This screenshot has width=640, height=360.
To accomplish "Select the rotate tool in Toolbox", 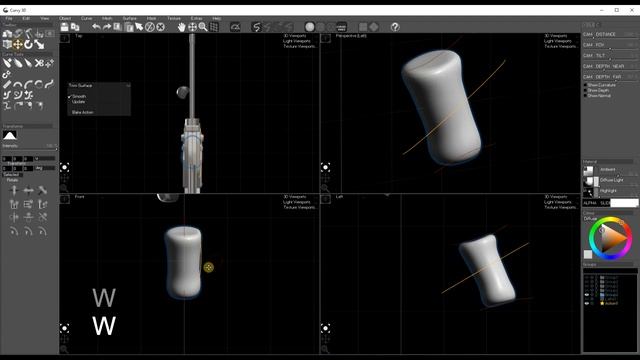I will pyautogui.click(x=28, y=44).
